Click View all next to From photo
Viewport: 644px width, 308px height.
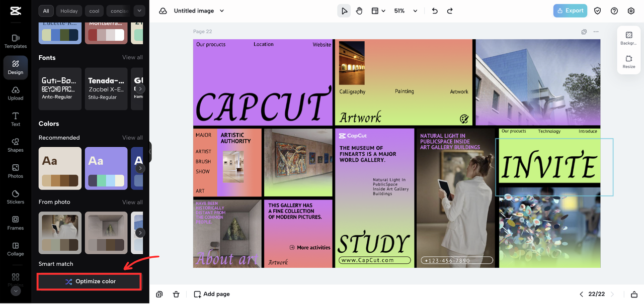pyautogui.click(x=132, y=202)
